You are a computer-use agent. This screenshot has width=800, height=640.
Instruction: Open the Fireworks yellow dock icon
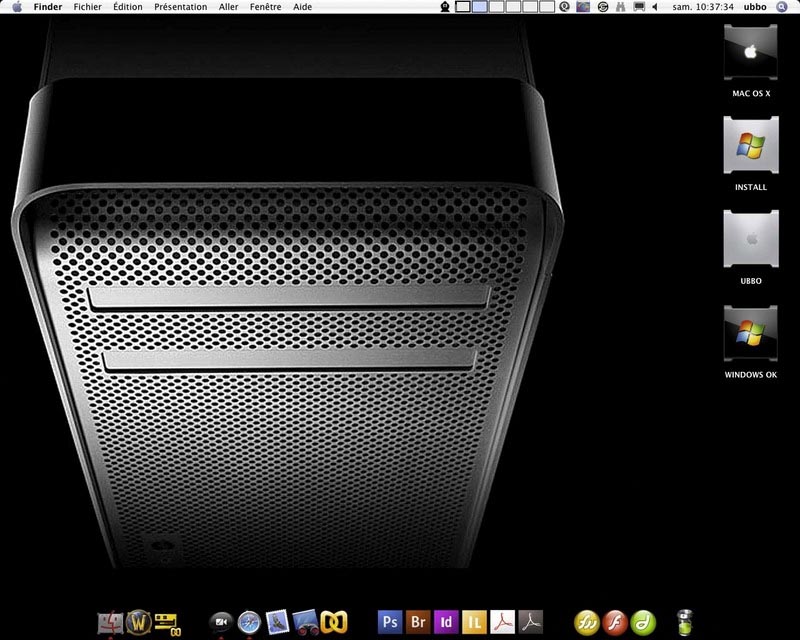pos(587,623)
